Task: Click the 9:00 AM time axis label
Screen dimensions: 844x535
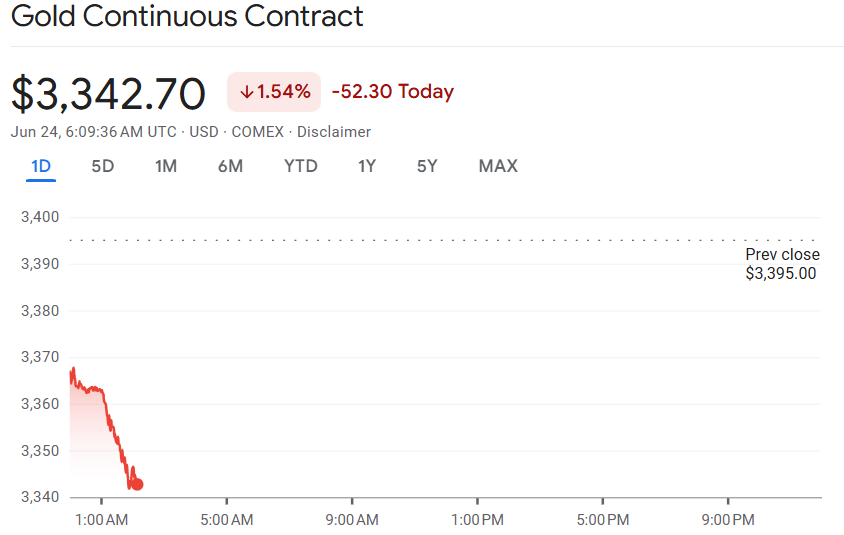Action: (x=352, y=520)
